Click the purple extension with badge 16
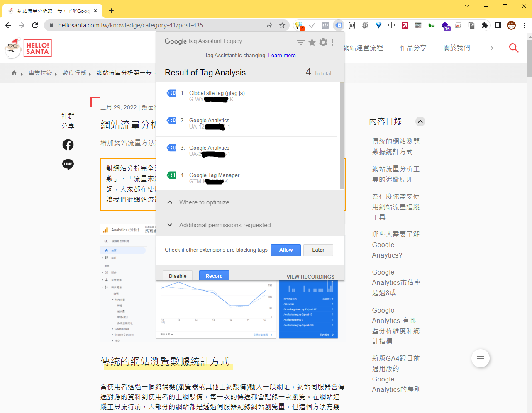The height and width of the screenshot is (413, 532). pos(445,26)
